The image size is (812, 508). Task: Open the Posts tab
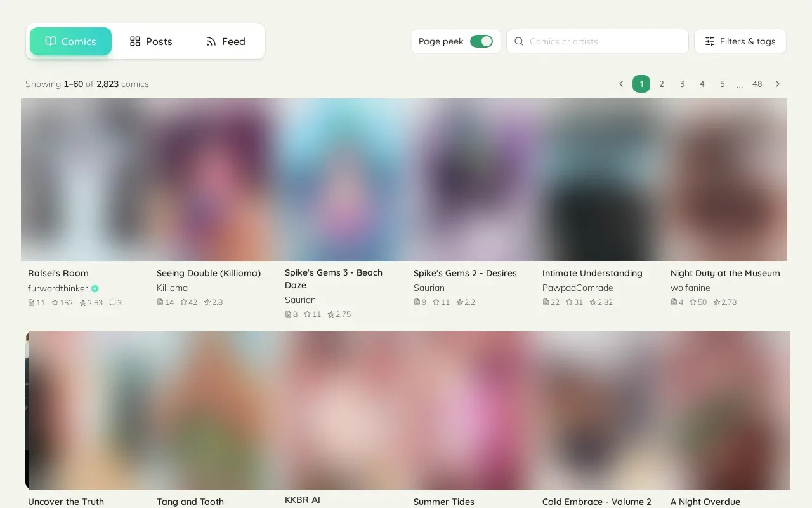coord(151,41)
